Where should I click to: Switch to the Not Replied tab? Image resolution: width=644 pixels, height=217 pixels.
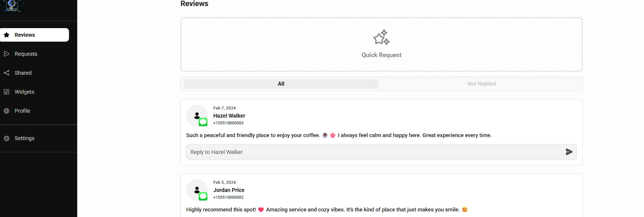tap(481, 84)
